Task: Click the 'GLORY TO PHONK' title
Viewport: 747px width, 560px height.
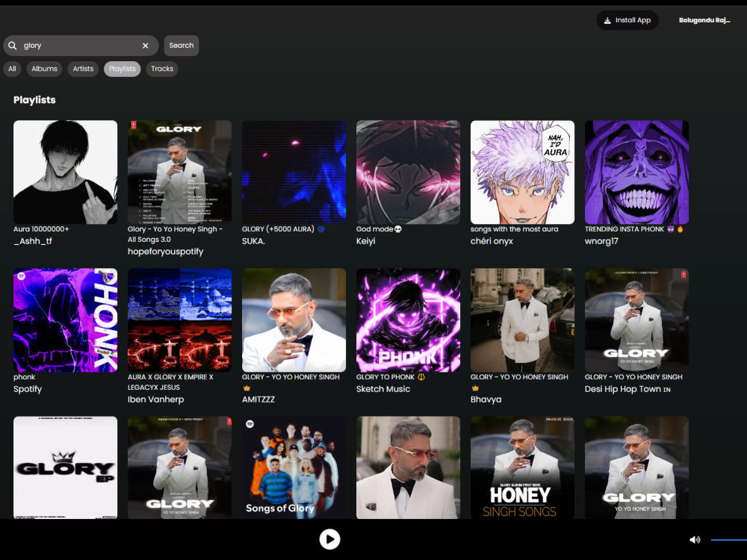Action: click(x=391, y=377)
